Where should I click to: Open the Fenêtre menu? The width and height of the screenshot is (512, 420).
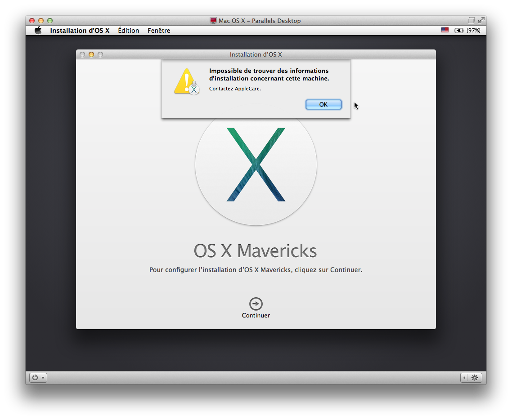pos(159,31)
